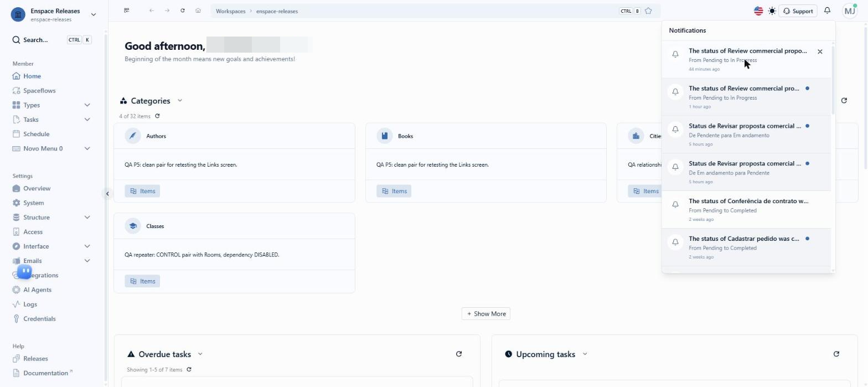Click the notifications bell in top bar
868x387 pixels.
pos(827,11)
